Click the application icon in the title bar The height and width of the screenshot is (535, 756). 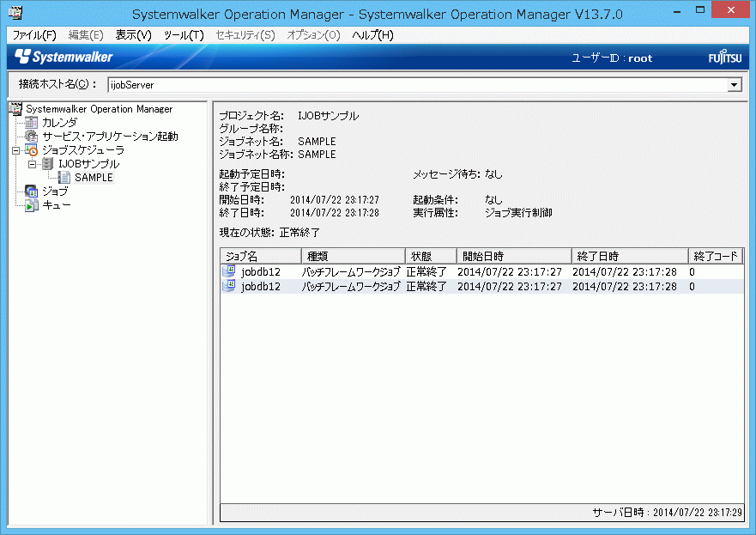point(15,13)
